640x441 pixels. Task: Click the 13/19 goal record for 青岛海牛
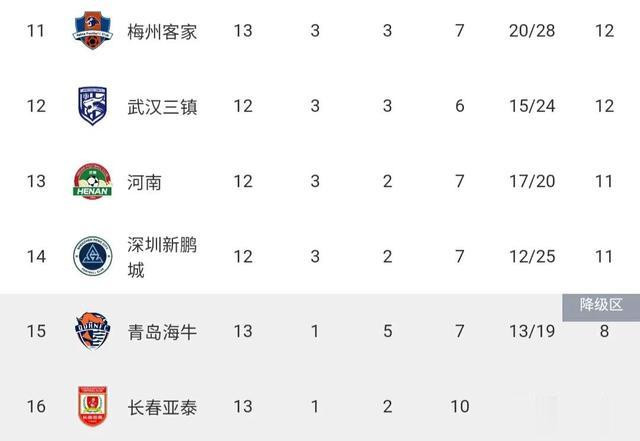[x=532, y=331]
